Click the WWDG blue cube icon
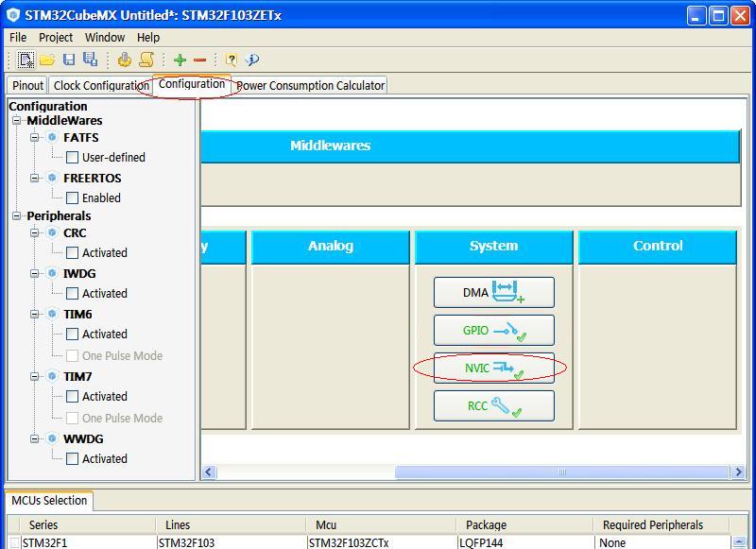The width and height of the screenshot is (756, 549). (52, 438)
